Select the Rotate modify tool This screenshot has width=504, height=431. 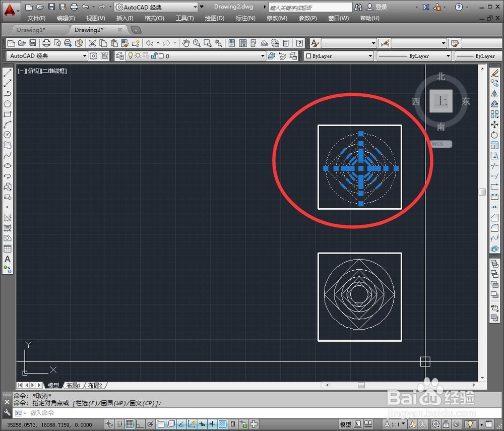tap(495, 135)
